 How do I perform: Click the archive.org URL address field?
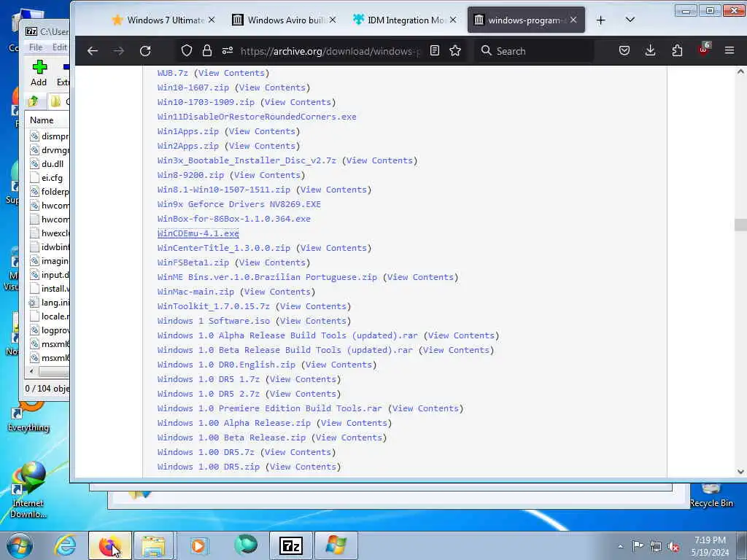click(330, 51)
